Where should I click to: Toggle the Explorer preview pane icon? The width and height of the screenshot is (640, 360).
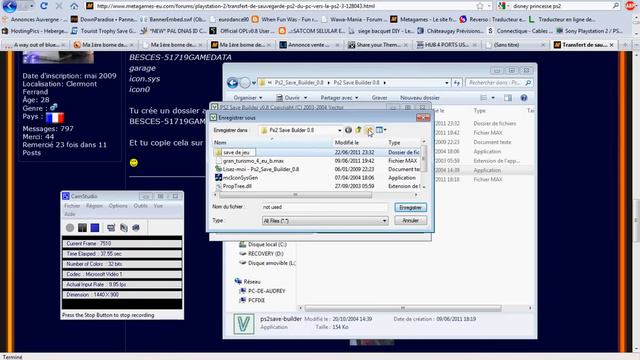508,98
